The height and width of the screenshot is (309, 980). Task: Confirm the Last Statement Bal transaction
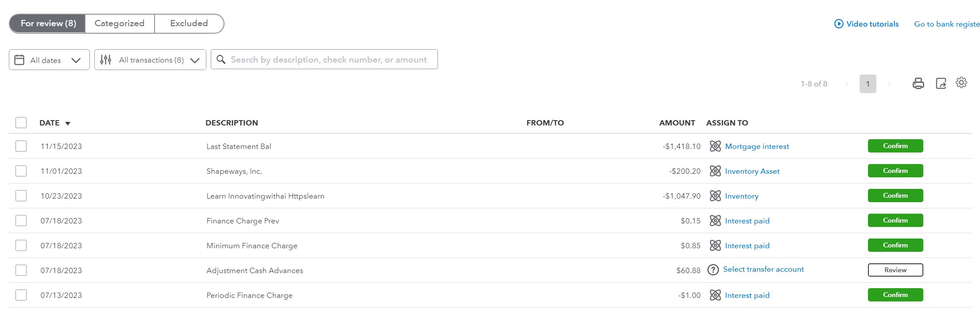coord(895,146)
